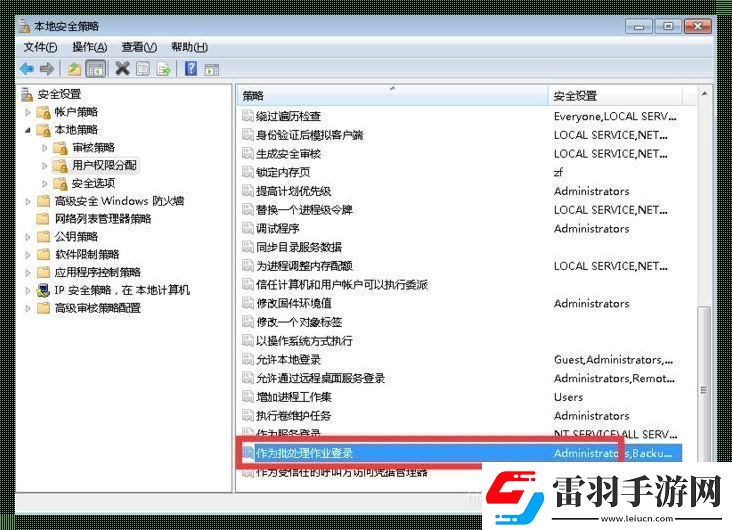Expand 高级安全 Windows 防火墙 node

(28, 201)
